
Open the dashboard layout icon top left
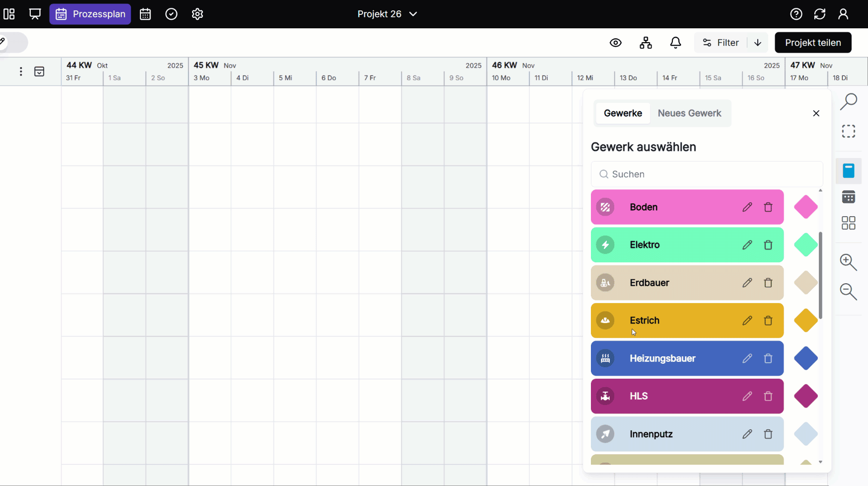tap(9, 14)
